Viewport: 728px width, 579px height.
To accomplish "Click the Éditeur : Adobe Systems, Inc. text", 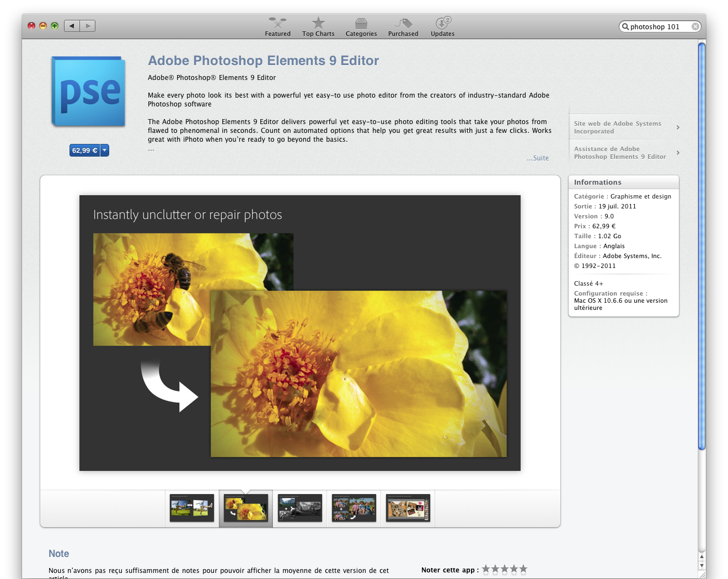I will pos(618,256).
